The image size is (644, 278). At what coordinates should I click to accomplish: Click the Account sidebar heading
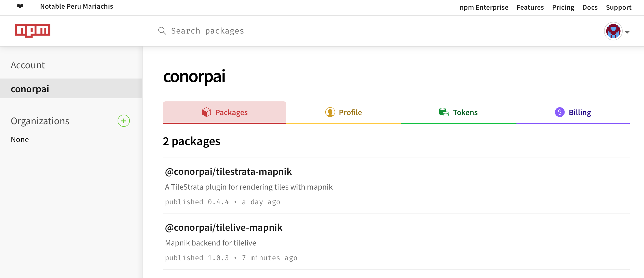28,65
